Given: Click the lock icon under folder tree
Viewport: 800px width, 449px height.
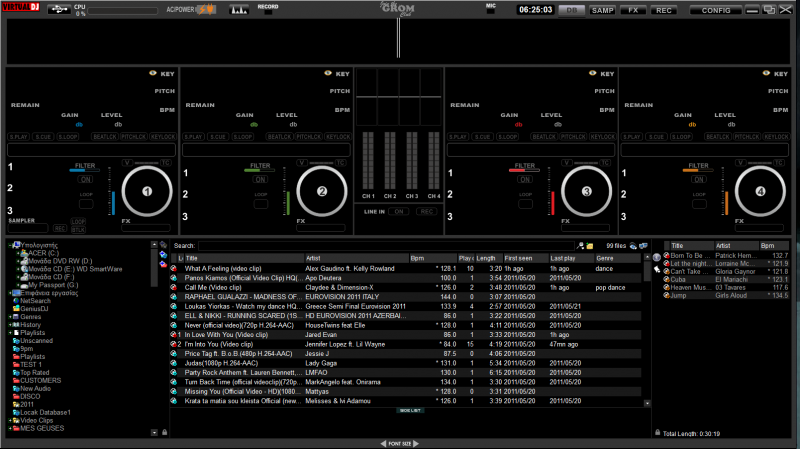Looking at the screenshot, I should (x=164, y=432).
